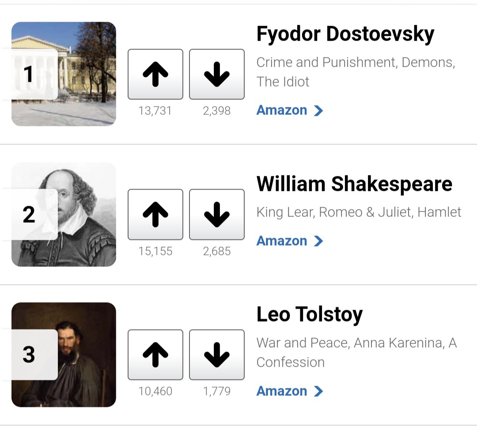Open Amazon link for Leo Tolstoy
Viewport: 477px width, 448px height.
tap(282, 391)
